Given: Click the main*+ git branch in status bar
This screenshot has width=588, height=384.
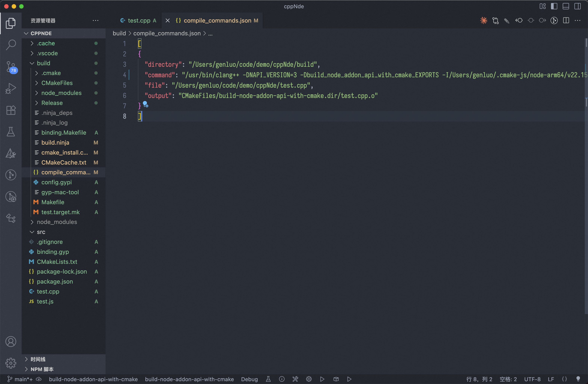Looking at the screenshot, I should tap(20, 379).
